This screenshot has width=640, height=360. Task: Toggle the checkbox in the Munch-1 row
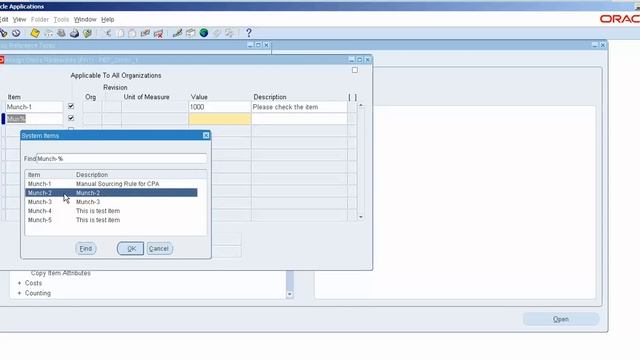(x=71, y=106)
